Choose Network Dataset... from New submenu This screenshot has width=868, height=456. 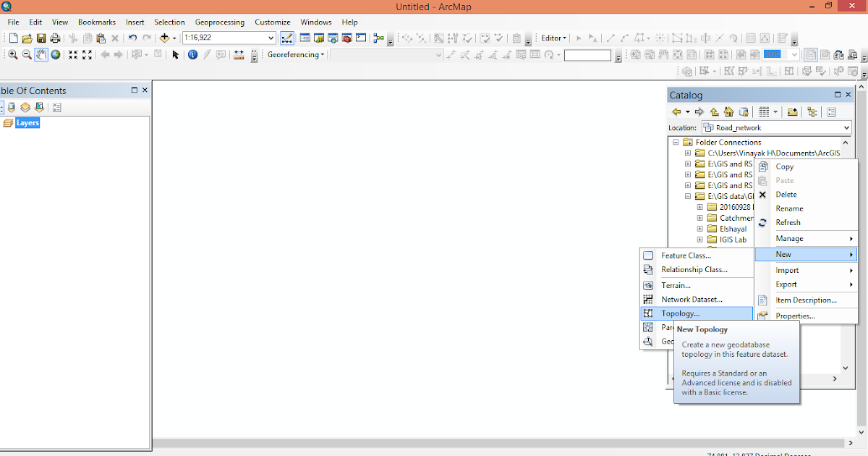697,299
